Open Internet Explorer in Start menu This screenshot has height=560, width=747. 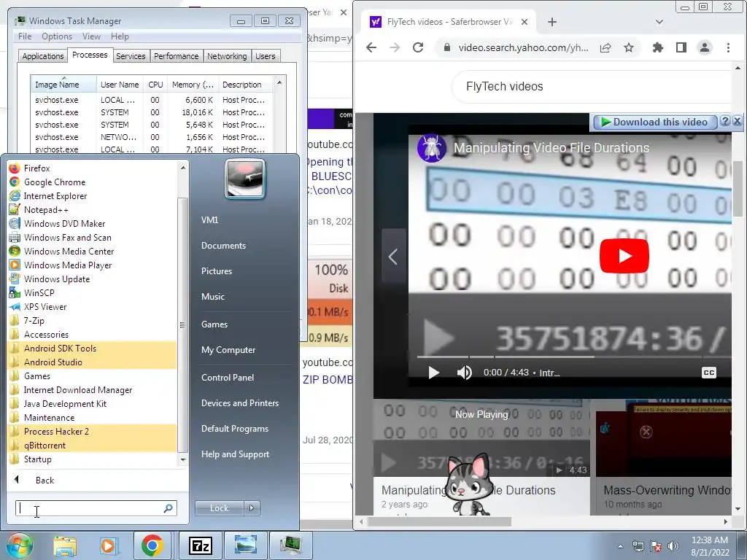tap(55, 195)
